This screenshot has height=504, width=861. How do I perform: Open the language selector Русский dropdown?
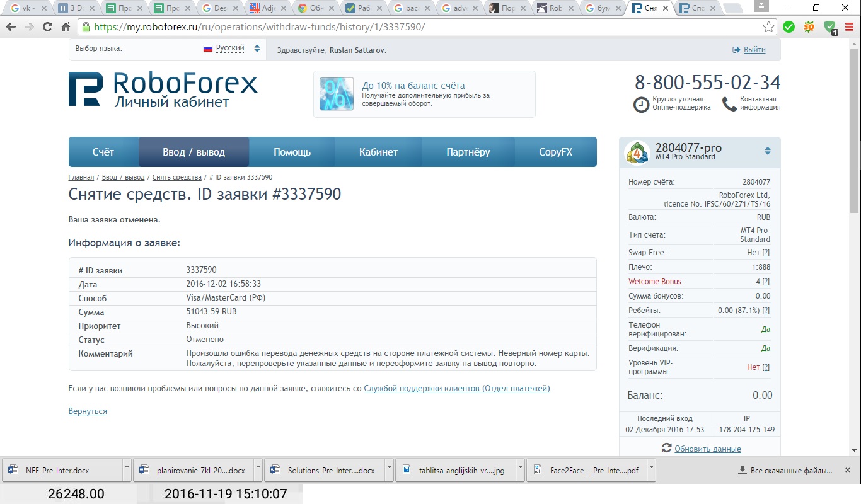click(x=231, y=49)
